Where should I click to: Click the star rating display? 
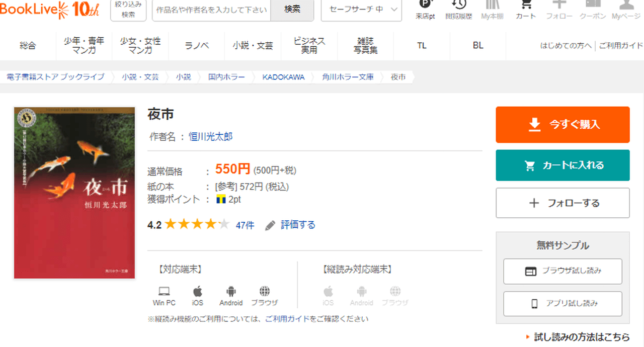pyautogui.click(x=197, y=225)
